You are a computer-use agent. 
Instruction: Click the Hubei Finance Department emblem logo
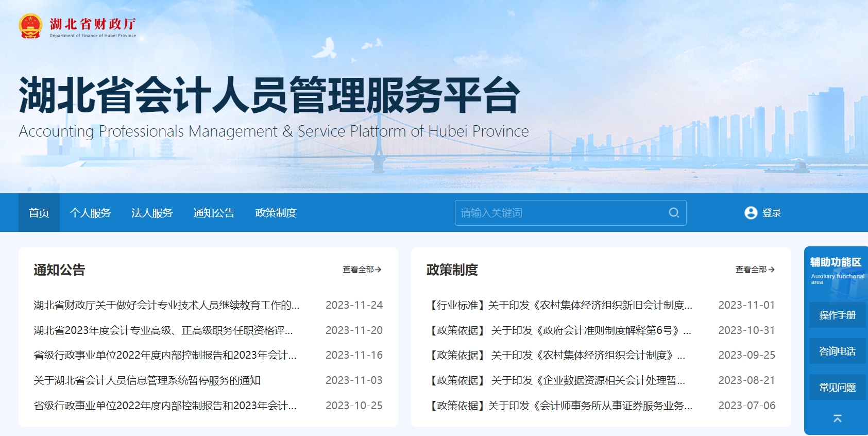coord(30,26)
